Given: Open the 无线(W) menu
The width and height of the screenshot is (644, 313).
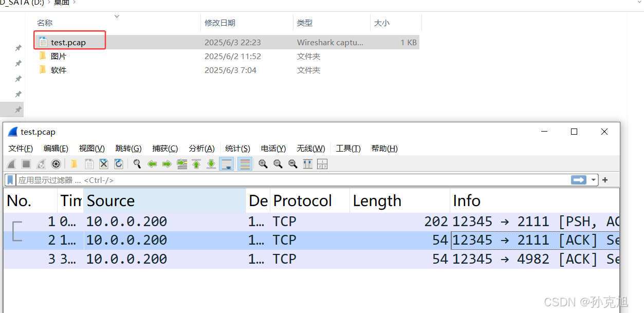Looking at the screenshot, I should coord(311,149).
